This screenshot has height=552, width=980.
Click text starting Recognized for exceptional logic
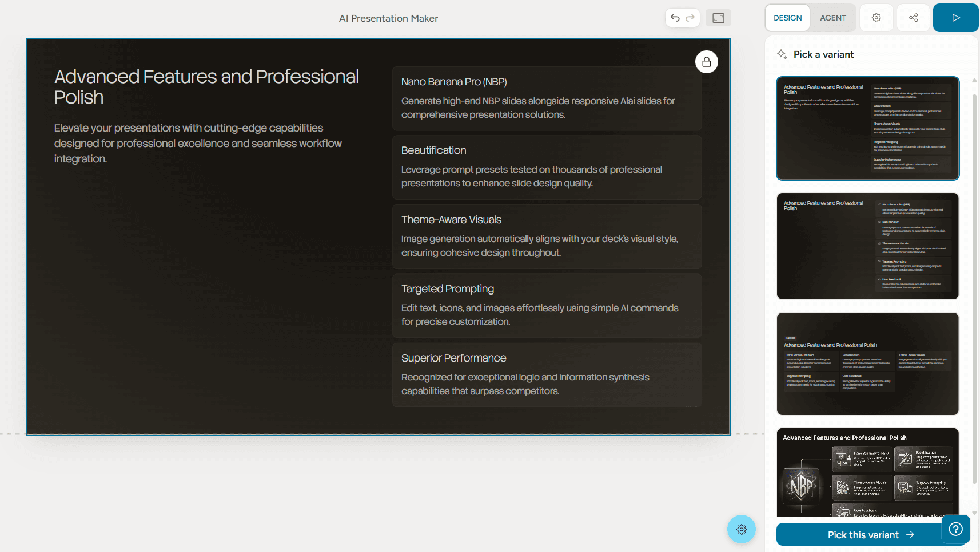[525, 384]
